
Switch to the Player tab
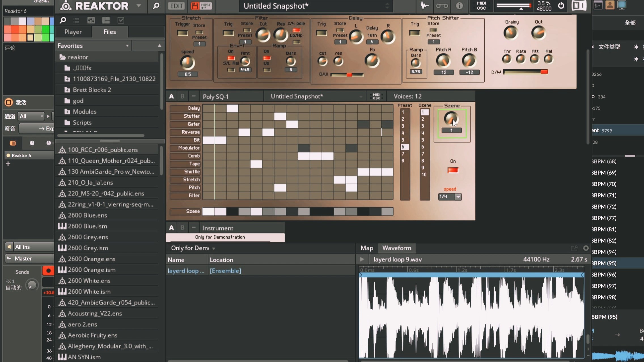tap(73, 32)
